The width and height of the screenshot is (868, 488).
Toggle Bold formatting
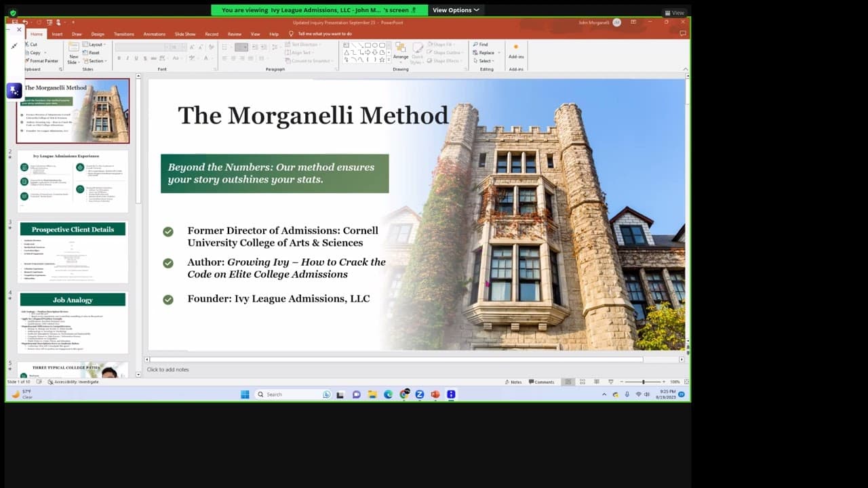click(x=119, y=58)
